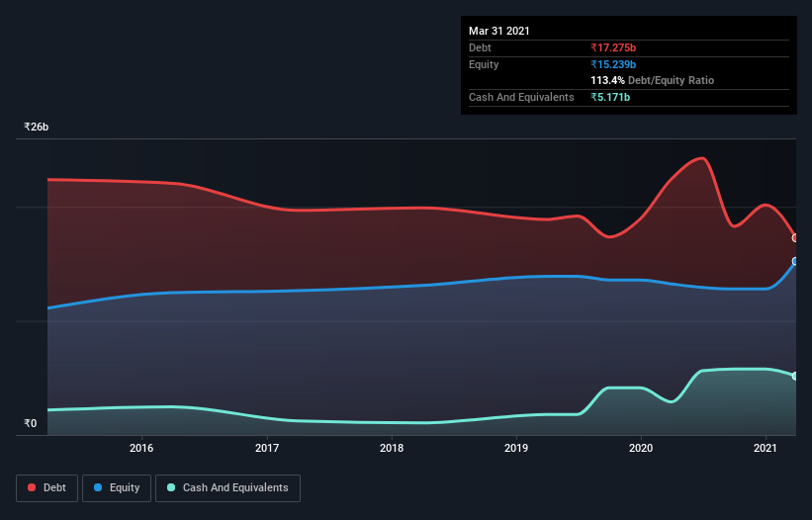Screen dimensions: 812x520
Task: Click the teal Cash endpoint marker
Action: [795, 376]
